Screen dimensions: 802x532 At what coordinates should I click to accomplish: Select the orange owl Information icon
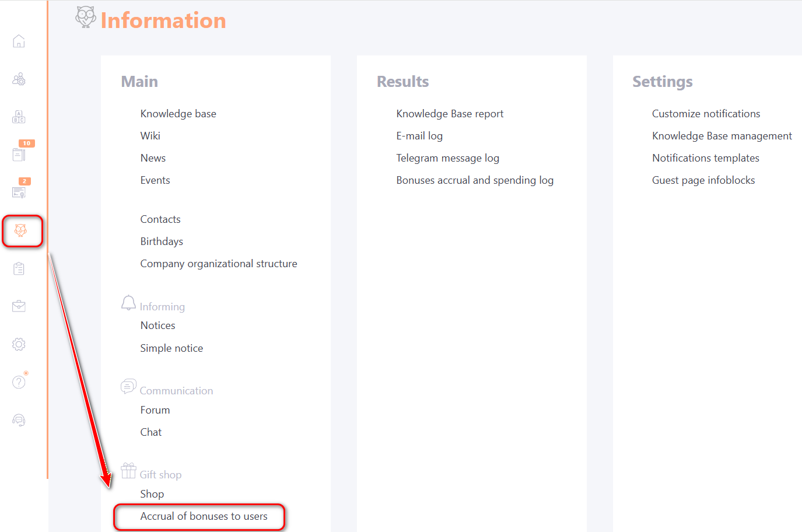pyautogui.click(x=21, y=230)
